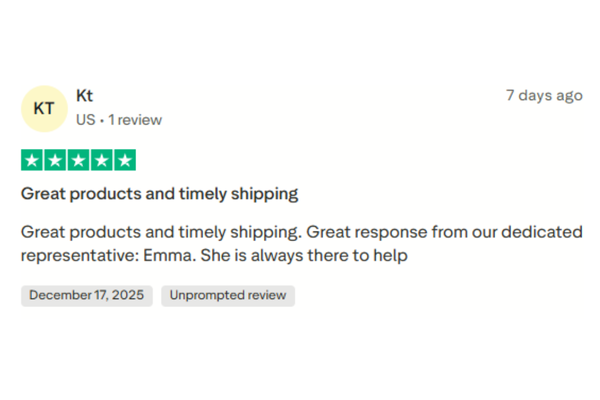Click the first line of review body
Screen dimensions: 600x400
(x=301, y=232)
